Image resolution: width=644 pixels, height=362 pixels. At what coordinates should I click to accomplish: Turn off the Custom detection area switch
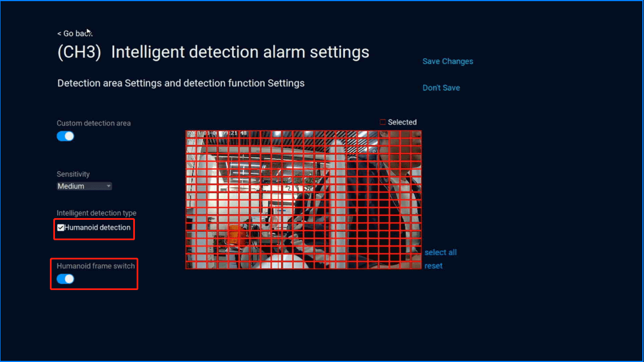tap(65, 136)
